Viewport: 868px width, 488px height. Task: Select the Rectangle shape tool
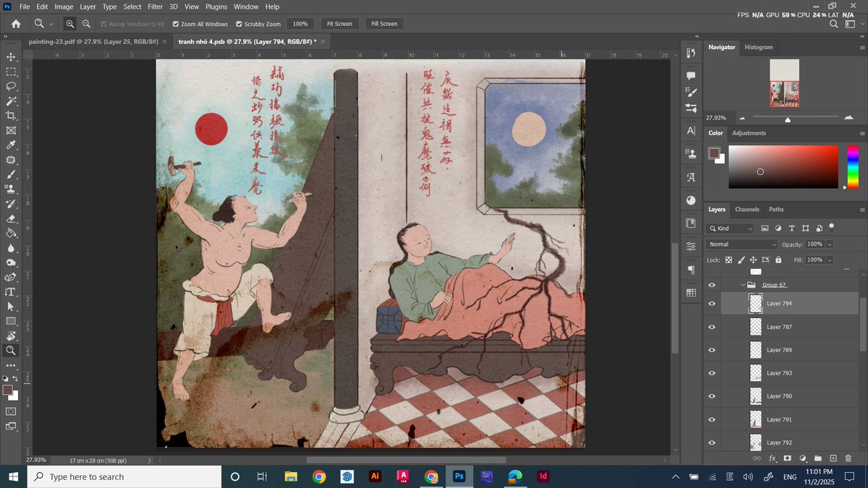point(11,321)
